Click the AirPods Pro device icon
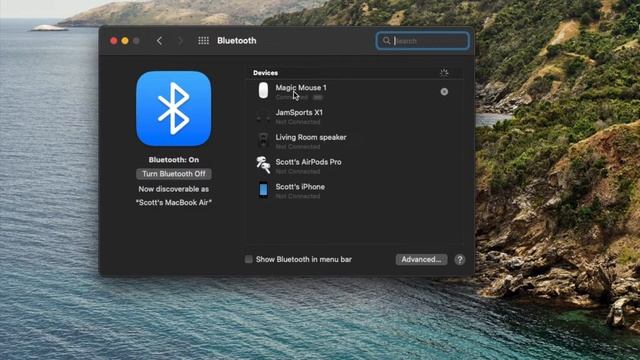640x360 pixels. pos(263,165)
